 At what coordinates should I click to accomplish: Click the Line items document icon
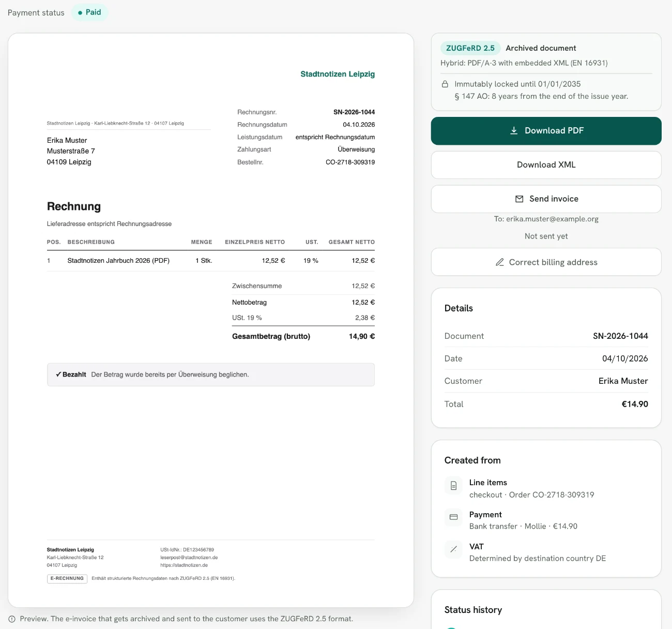coord(453,486)
